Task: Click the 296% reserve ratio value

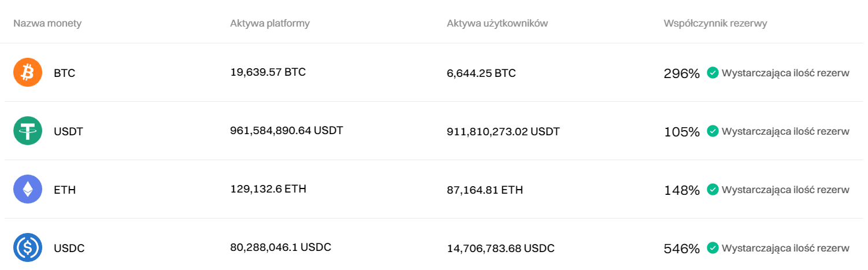Action: (x=682, y=73)
